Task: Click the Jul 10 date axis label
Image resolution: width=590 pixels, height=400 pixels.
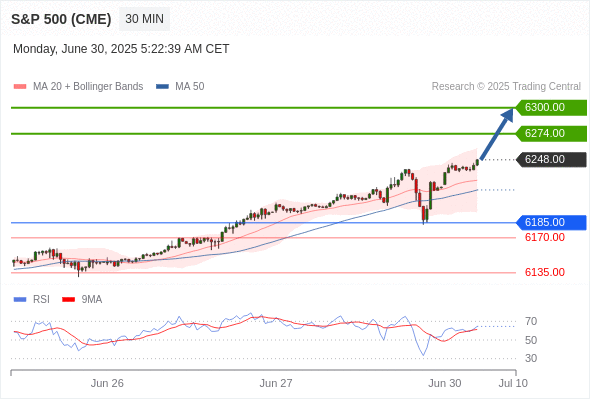Action: [513, 383]
